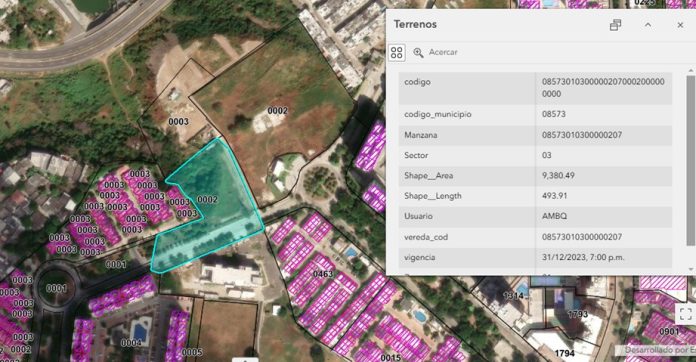Close the Terrenos popup panel
Image resolution: width=696 pixels, height=362 pixels.
click(x=680, y=25)
